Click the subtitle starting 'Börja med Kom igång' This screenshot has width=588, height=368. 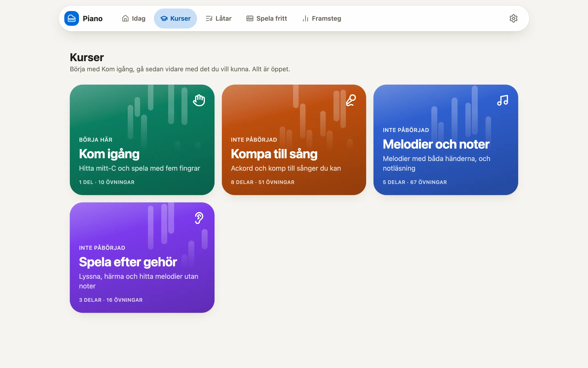tap(180, 69)
